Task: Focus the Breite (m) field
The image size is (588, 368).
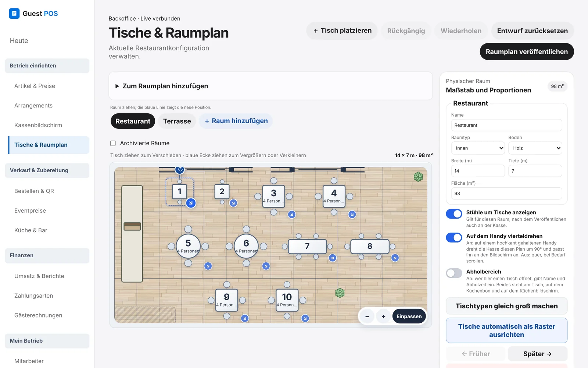Action: [x=478, y=171]
